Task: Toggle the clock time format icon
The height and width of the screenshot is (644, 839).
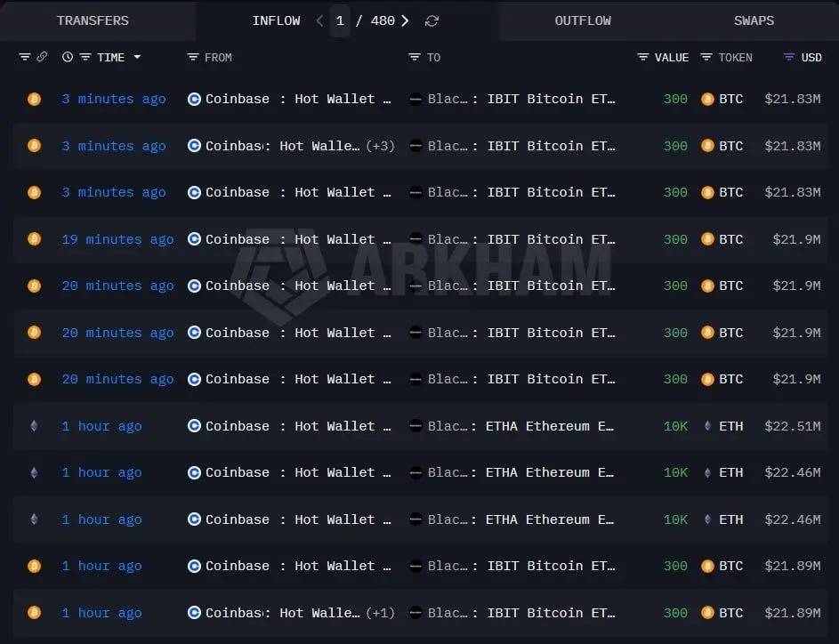Action: click(68, 57)
